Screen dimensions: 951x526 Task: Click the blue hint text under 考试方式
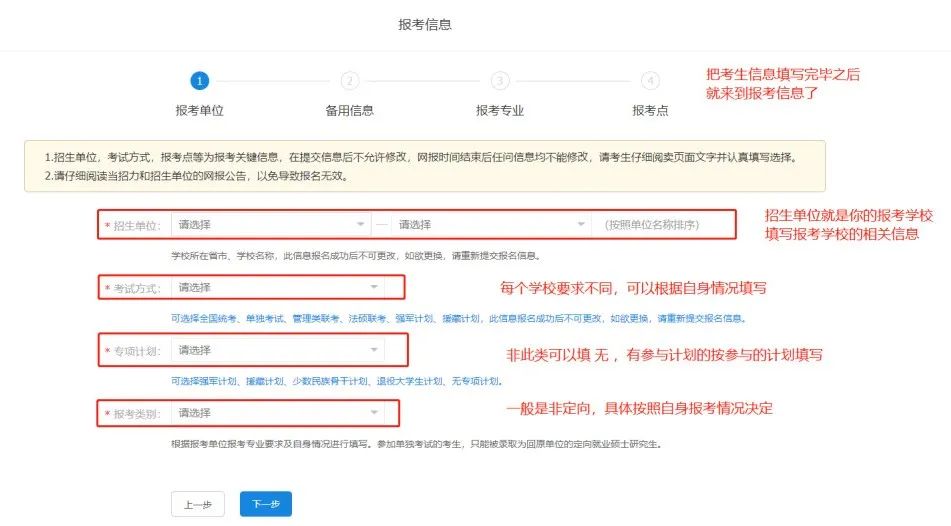458,319
